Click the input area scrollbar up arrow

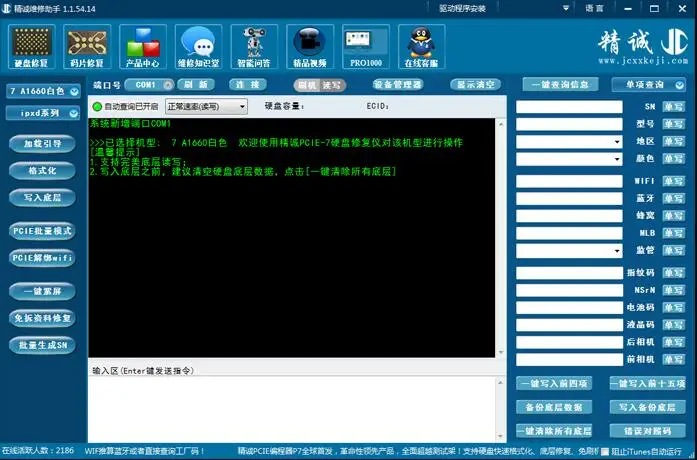[501, 382]
